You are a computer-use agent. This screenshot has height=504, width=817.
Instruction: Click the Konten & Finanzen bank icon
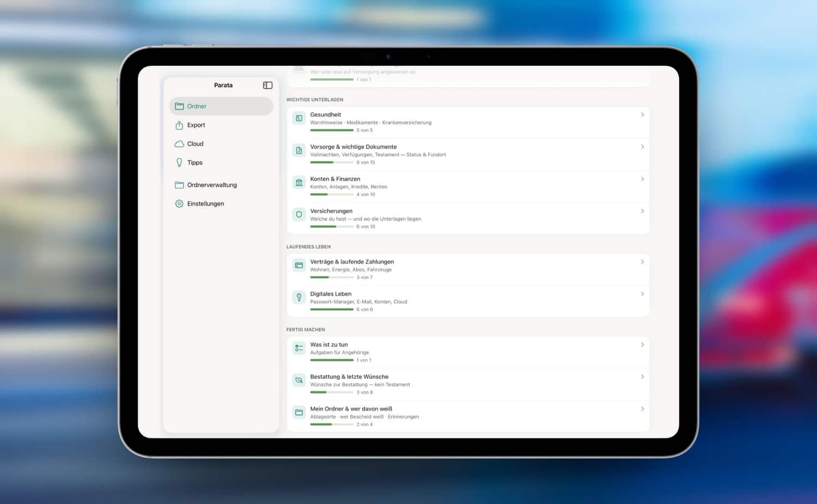[299, 182]
